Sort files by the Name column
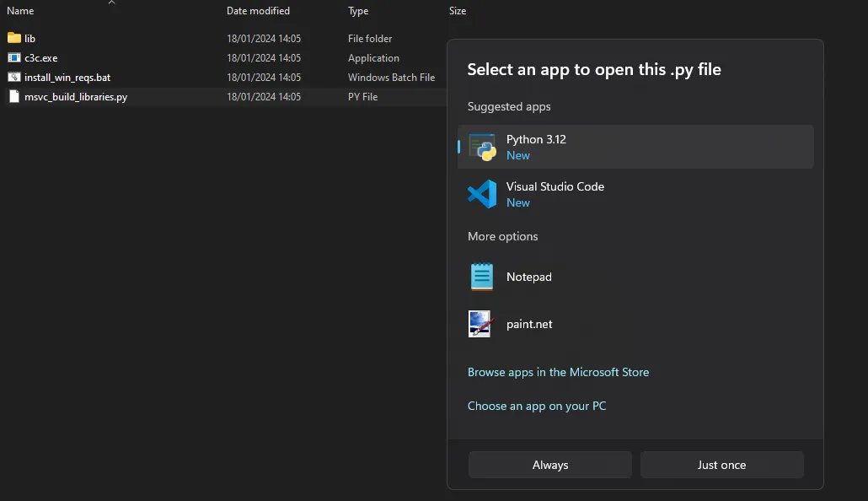The width and height of the screenshot is (868, 501). [20, 10]
